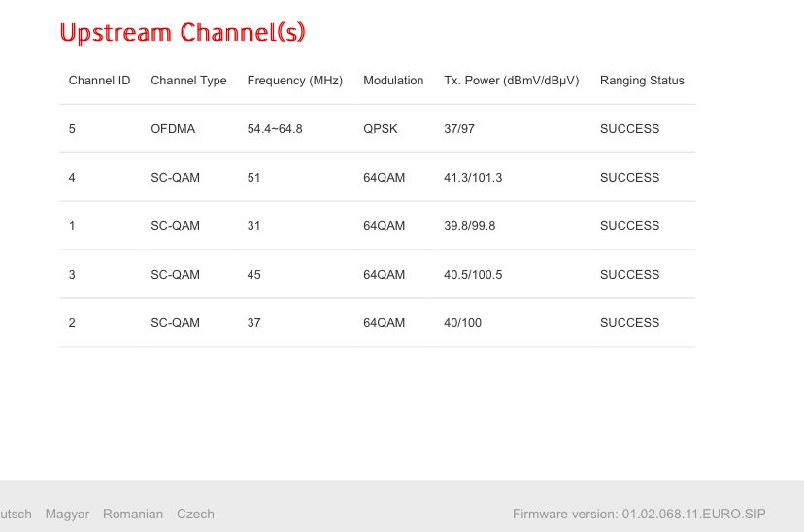Select channel ID 5 cell
Image resolution: width=804 pixels, height=532 pixels.
point(72,129)
